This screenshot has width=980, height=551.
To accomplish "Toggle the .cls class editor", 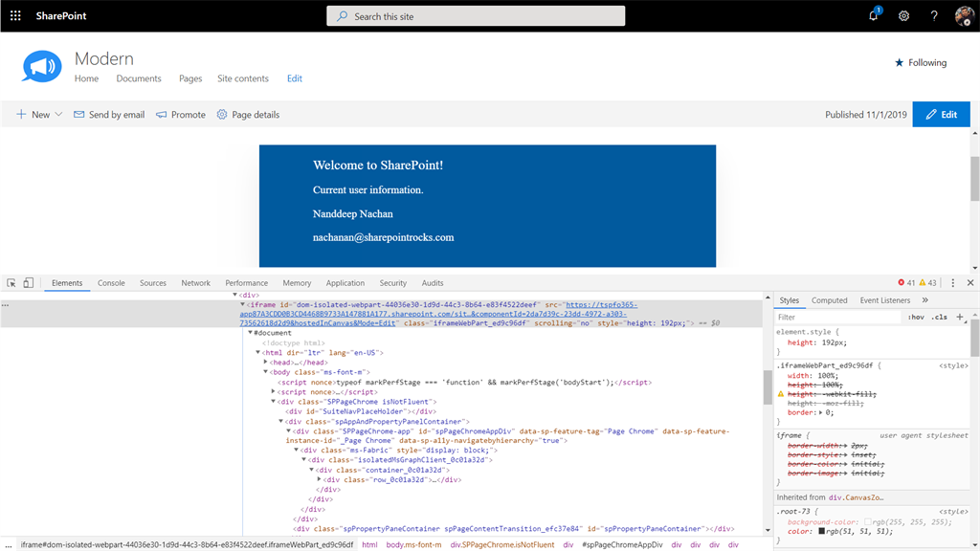I will [x=939, y=318].
